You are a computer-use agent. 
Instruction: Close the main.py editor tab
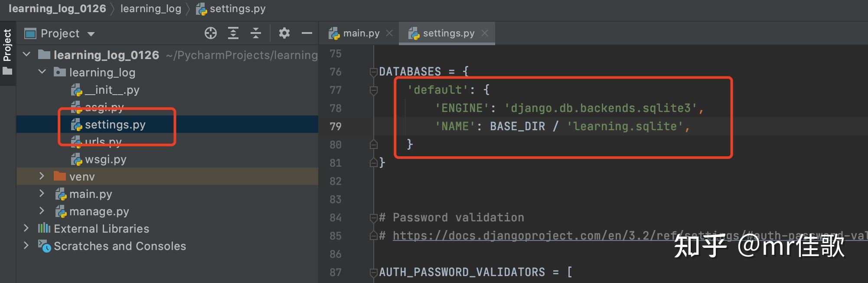pyautogui.click(x=389, y=33)
